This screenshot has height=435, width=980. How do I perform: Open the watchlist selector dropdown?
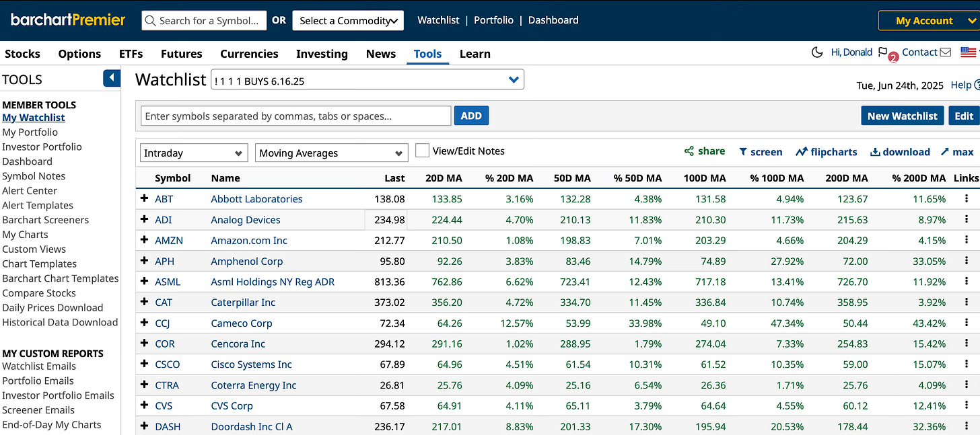click(367, 80)
